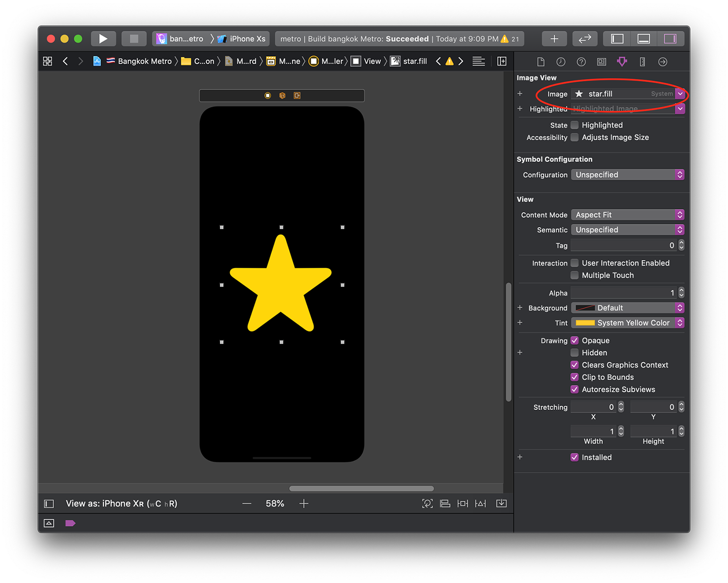The height and width of the screenshot is (583, 728).
Task: Show the History inspector
Action: coord(561,62)
